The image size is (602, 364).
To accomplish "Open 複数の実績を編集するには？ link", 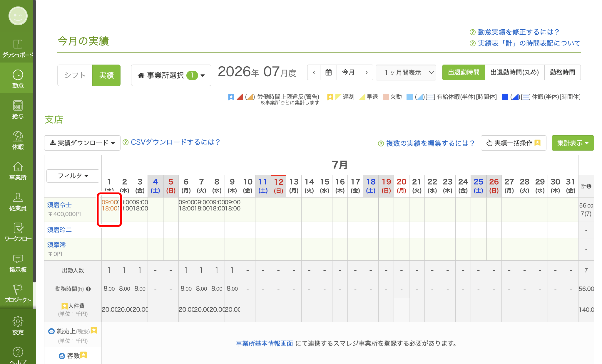I will 430,143.
